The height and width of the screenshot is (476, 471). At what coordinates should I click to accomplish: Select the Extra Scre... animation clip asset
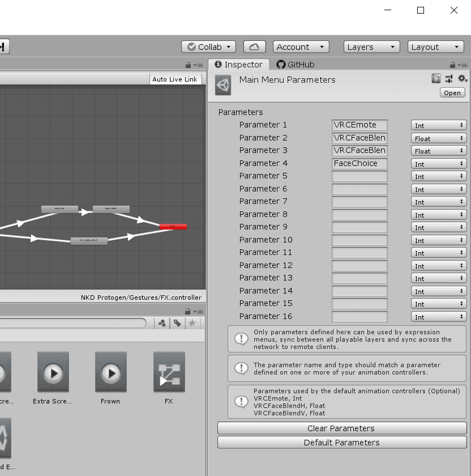click(x=53, y=372)
